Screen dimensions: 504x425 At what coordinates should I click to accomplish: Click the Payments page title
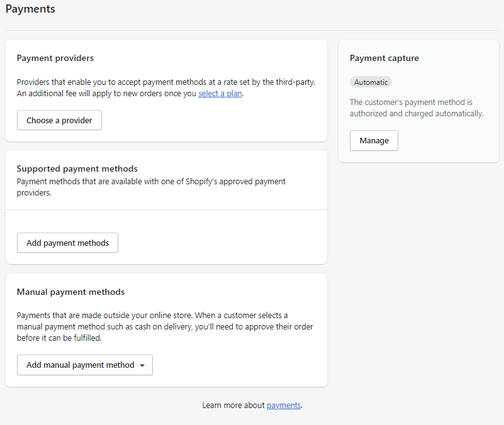(30, 9)
